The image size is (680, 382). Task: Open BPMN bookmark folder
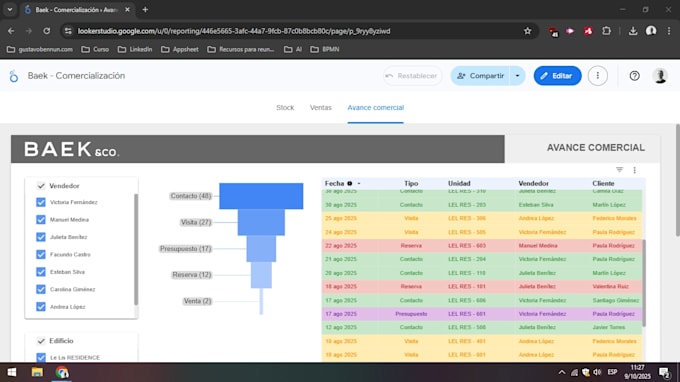coord(325,49)
